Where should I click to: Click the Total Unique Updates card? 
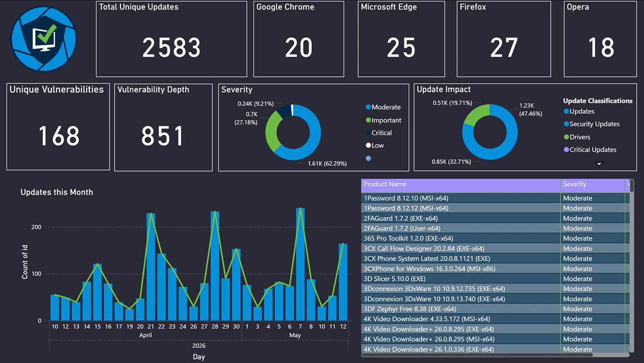[171, 38]
